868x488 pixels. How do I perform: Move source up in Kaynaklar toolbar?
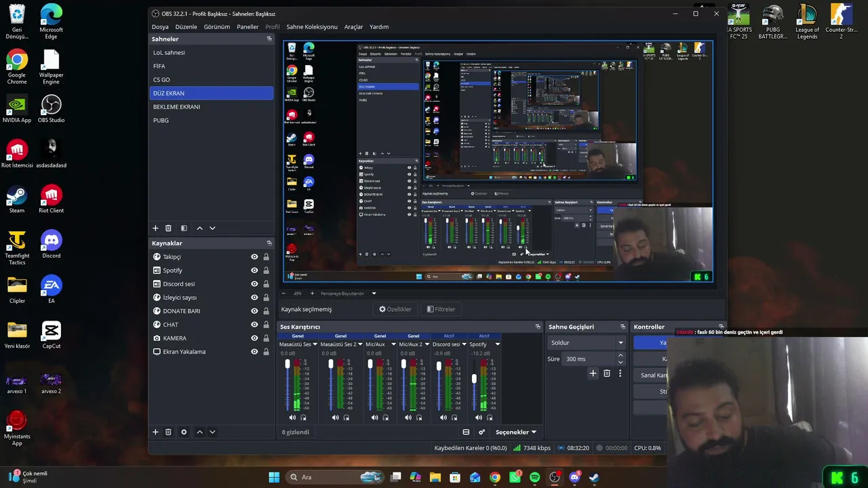[x=199, y=432]
